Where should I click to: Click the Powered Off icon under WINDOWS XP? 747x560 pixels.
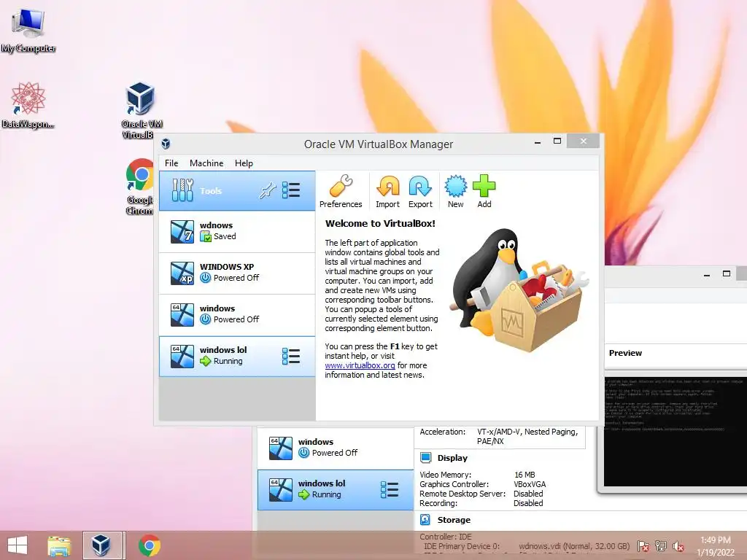[205, 278]
